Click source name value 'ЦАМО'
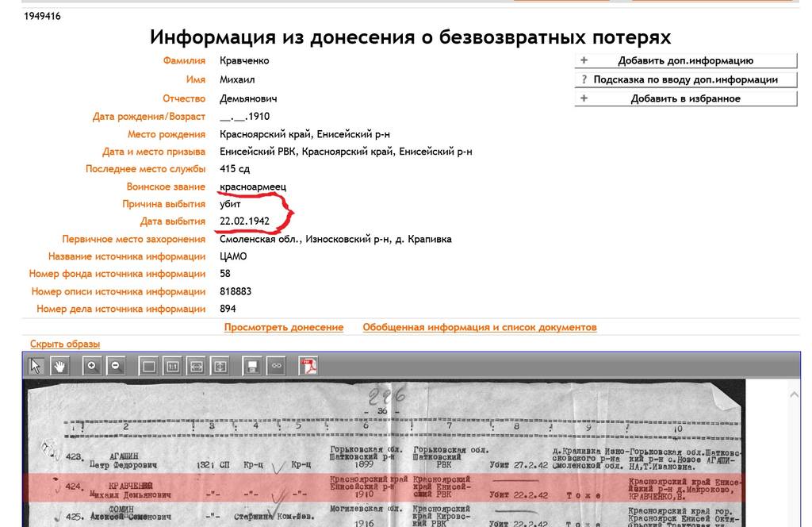The height and width of the screenshot is (527, 812). coord(233,256)
